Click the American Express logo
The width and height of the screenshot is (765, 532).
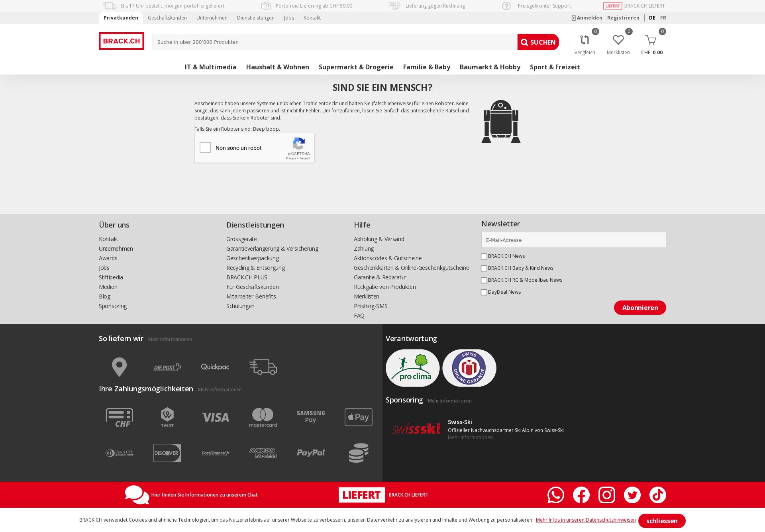point(263,453)
